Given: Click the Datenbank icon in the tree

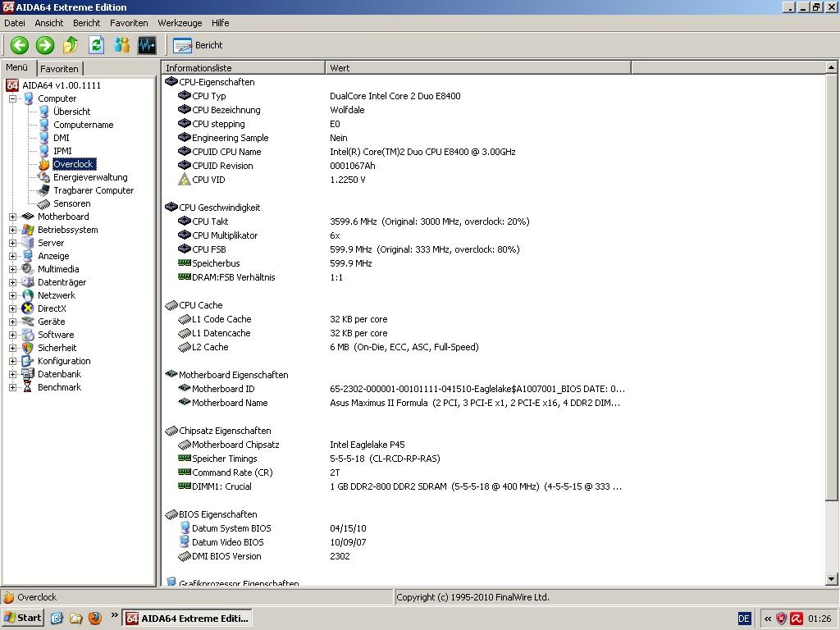Looking at the screenshot, I should point(28,374).
